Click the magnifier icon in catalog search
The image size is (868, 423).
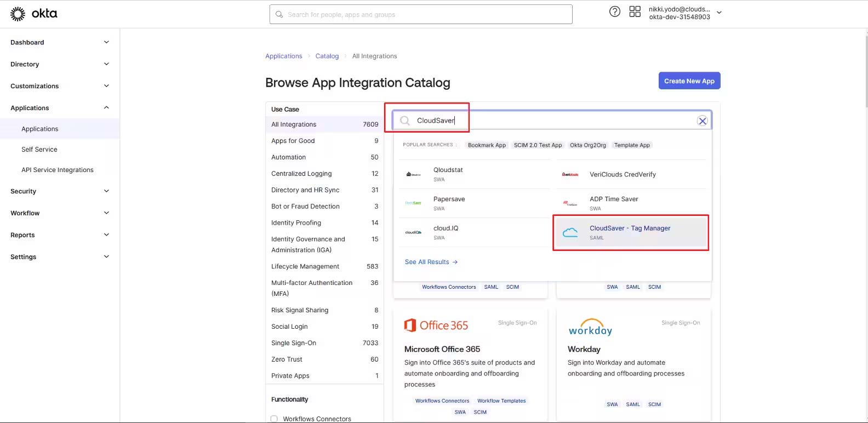pyautogui.click(x=405, y=121)
